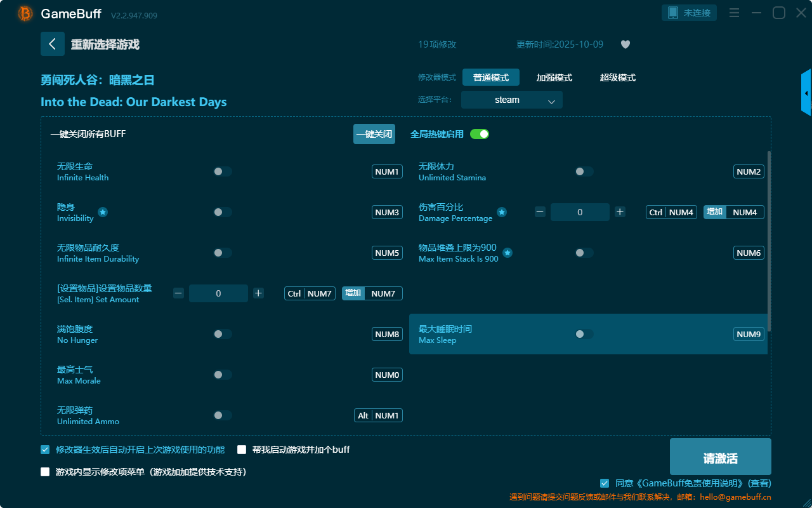Click the star badge next to Invisibility
The image size is (812, 508).
103,212
